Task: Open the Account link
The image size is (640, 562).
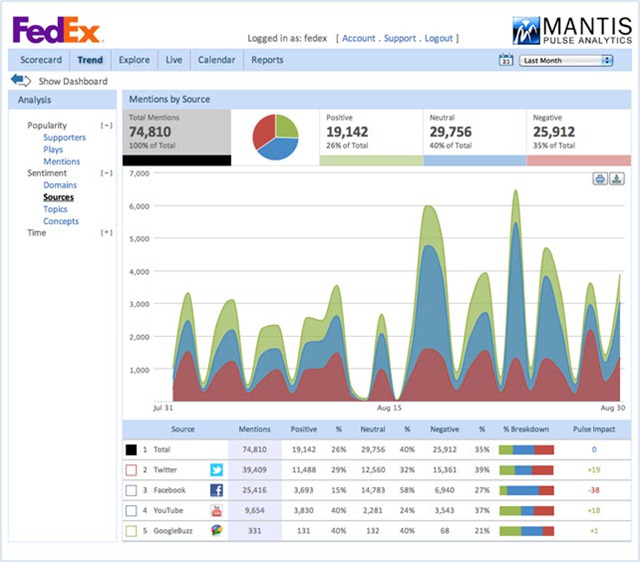Action: [358, 38]
